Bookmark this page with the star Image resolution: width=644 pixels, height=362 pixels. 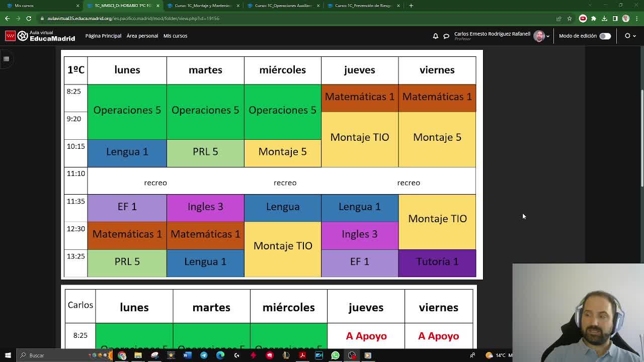click(x=570, y=19)
